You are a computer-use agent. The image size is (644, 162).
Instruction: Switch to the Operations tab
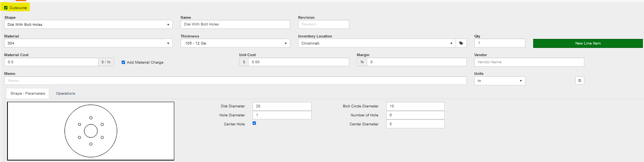tap(65, 94)
